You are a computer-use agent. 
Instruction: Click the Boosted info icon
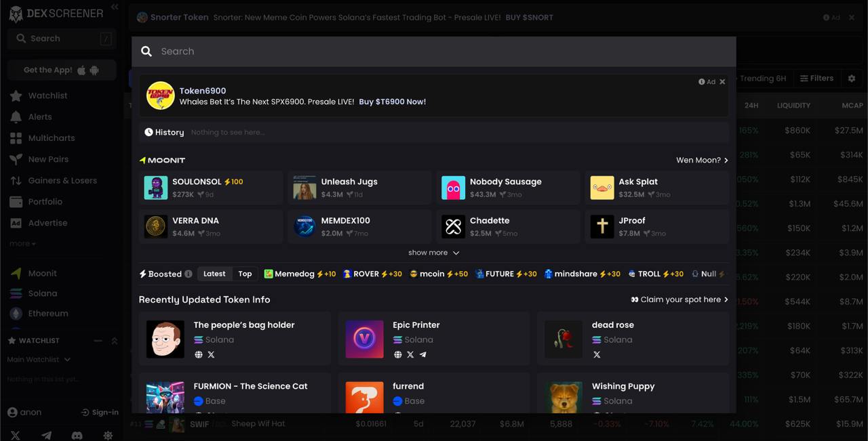click(x=189, y=274)
